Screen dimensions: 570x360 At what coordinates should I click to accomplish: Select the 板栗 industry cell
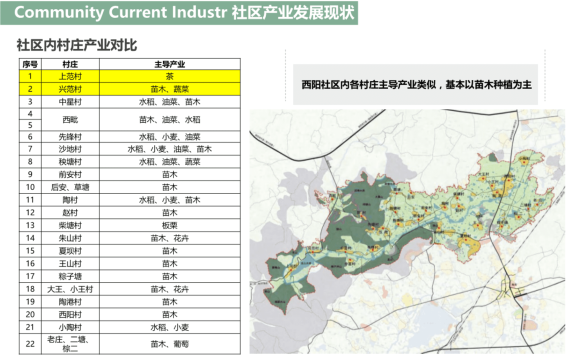170,225
